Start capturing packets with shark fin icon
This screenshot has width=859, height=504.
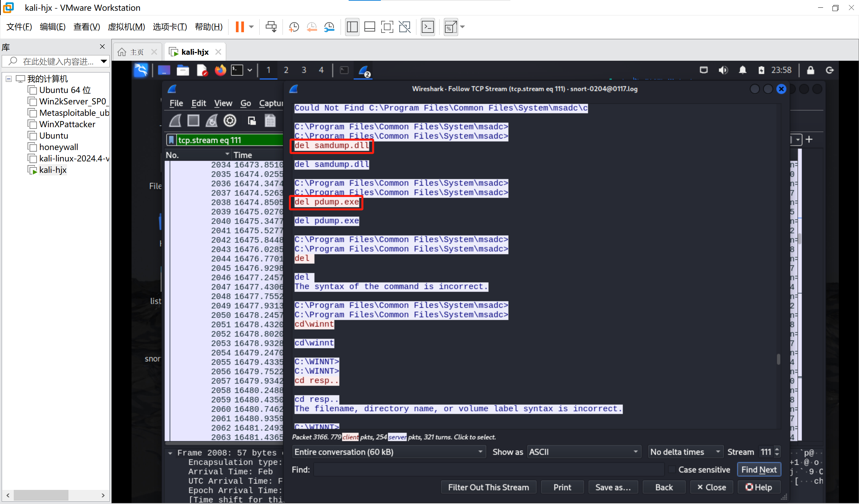pos(175,121)
